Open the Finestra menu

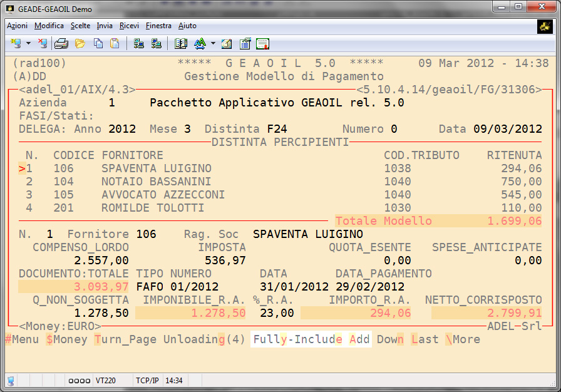158,26
